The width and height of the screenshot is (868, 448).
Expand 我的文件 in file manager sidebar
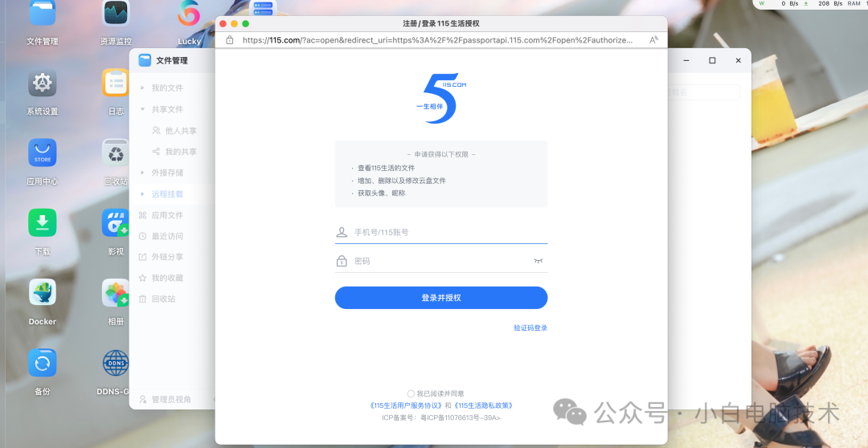(142, 88)
